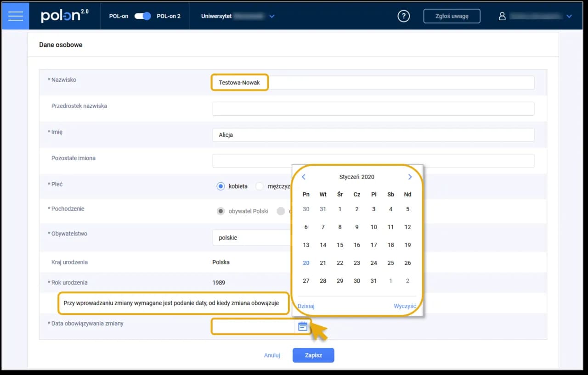The height and width of the screenshot is (375, 588).
Task: Click the Nazwisko input field
Action: [x=373, y=83]
